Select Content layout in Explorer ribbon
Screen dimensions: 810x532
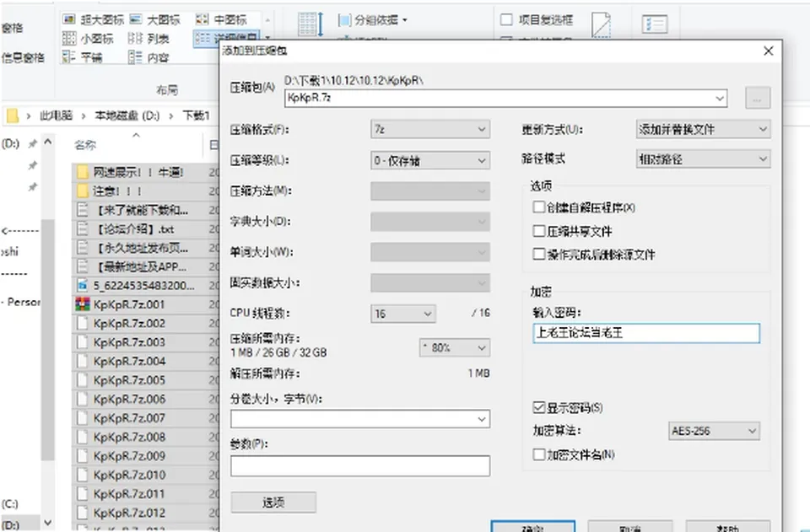coord(148,57)
